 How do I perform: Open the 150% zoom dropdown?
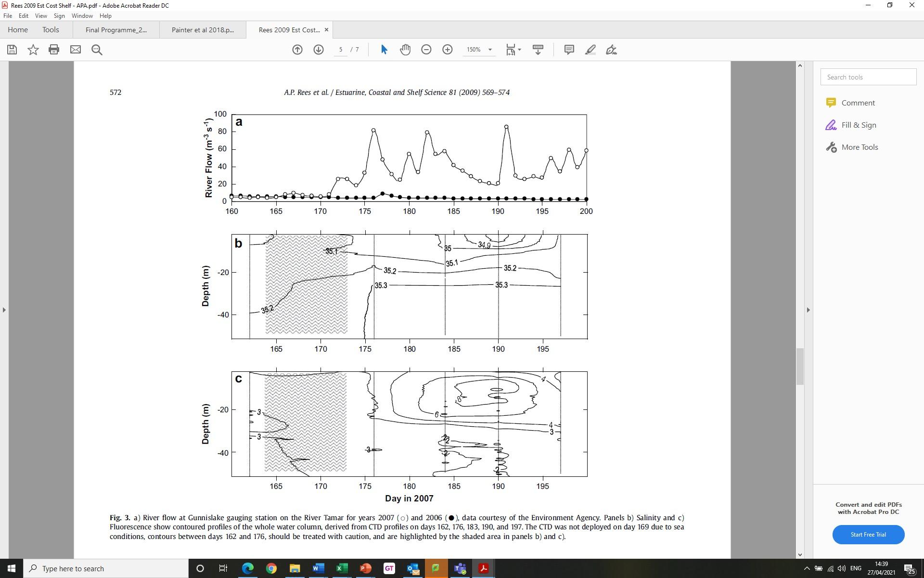coord(490,50)
